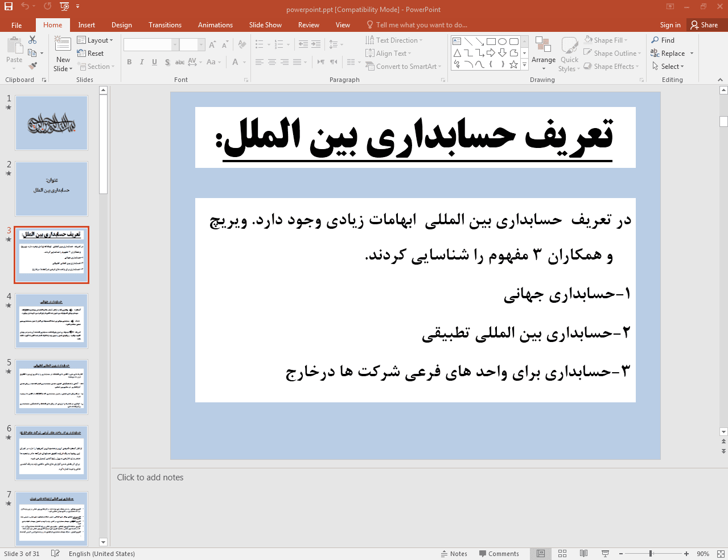The width and height of the screenshot is (728, 560).
Task: Click the New Slide icon
Action: 63,45
